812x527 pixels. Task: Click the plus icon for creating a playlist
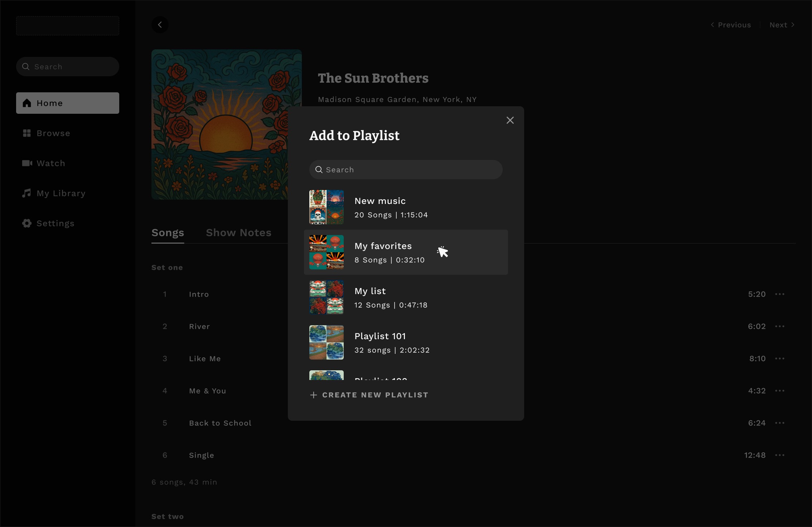[x=314, y=395]
